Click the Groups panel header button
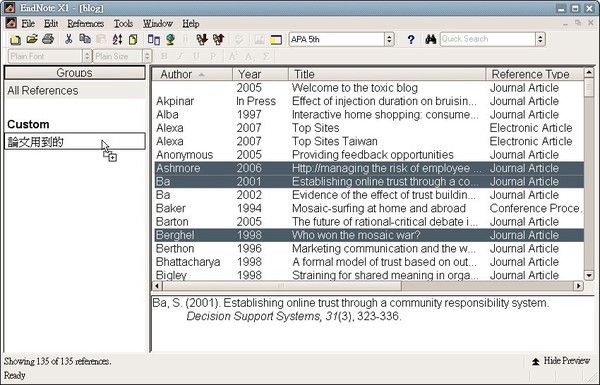This screenshot has width=600, height=385. point(75,73)
